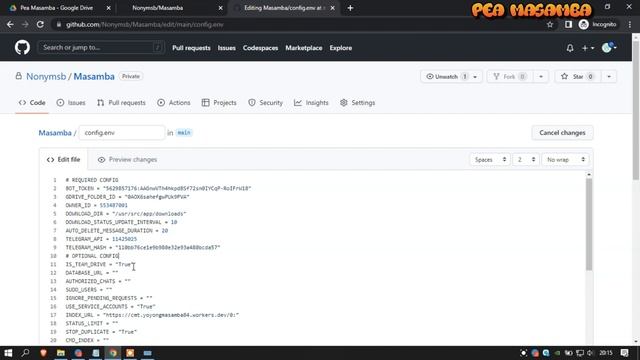Screen dimensions: 640x360
Task: Select the repository Settings tab
Action: [358, 103]
